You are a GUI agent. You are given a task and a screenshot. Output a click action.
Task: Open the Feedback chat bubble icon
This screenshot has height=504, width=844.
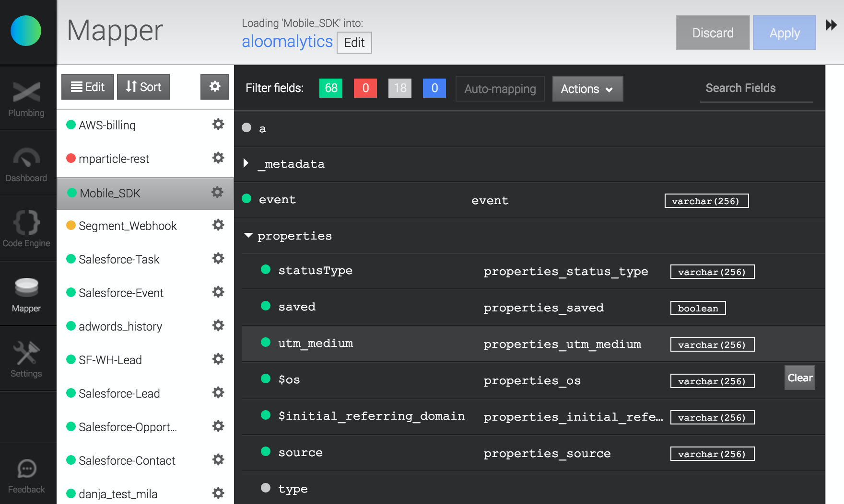pyautogui.click(x=26, y=469)
